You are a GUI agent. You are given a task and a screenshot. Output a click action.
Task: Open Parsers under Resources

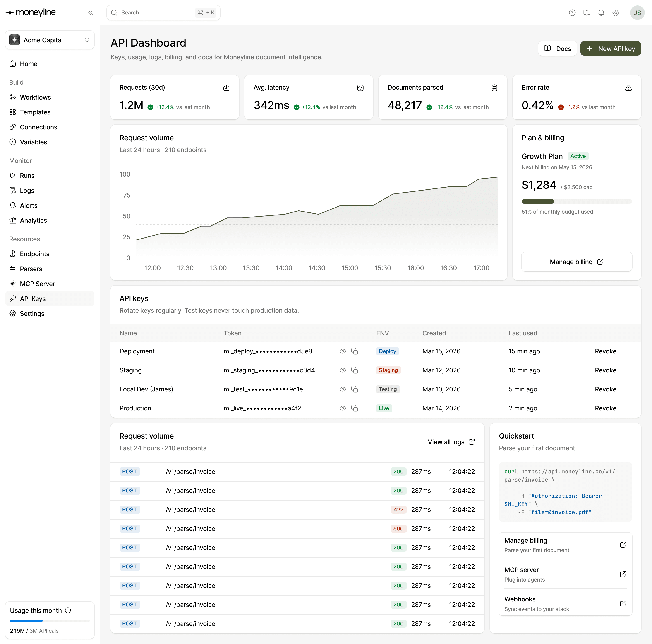click(50, 269)
